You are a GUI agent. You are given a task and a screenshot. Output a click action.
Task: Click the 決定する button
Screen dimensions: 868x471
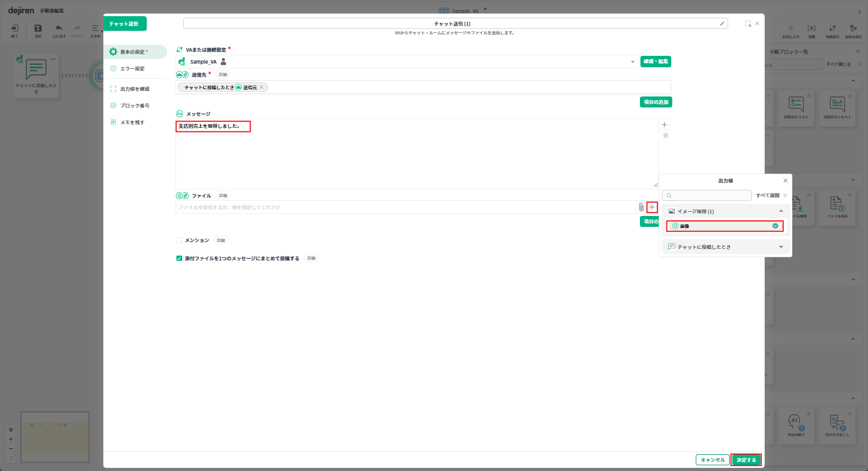point(746,460)
